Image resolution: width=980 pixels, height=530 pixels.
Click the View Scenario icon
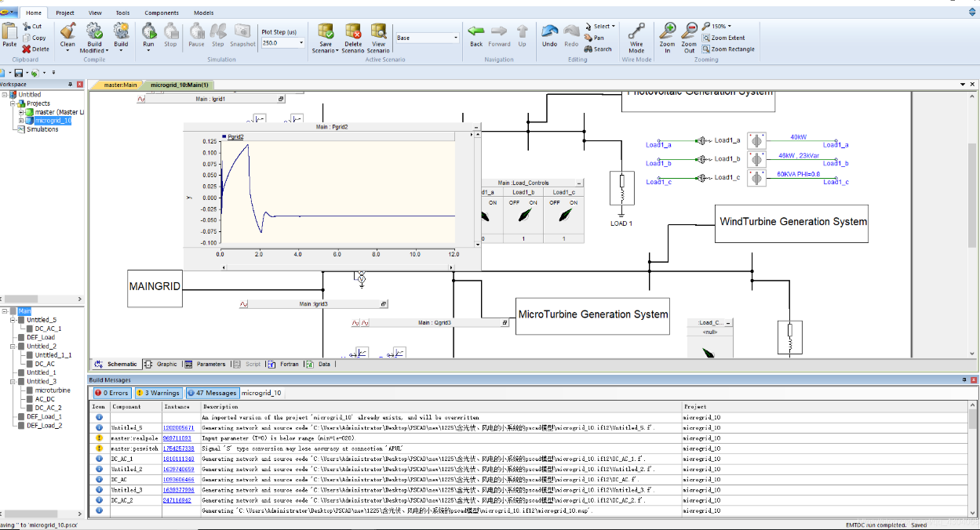(x=378, y=31)
